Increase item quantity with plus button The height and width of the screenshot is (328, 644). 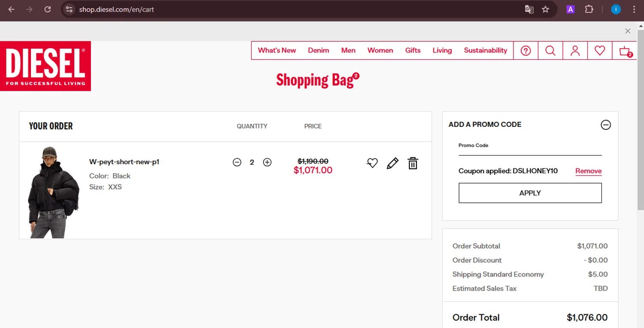tap(267, 162)
